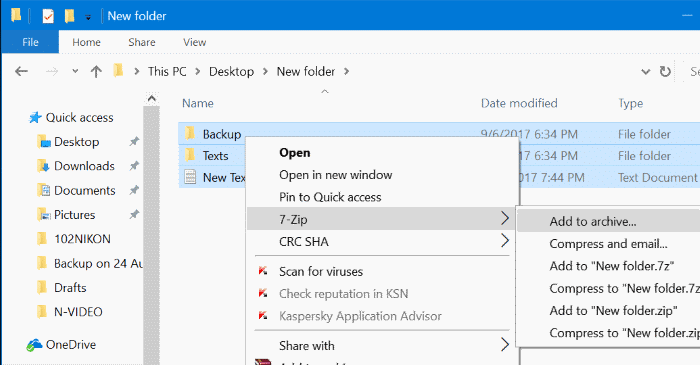Expand the chevron after New folder breadcrumb
Viewport: 700px width, 365px height.
(346, 71)
